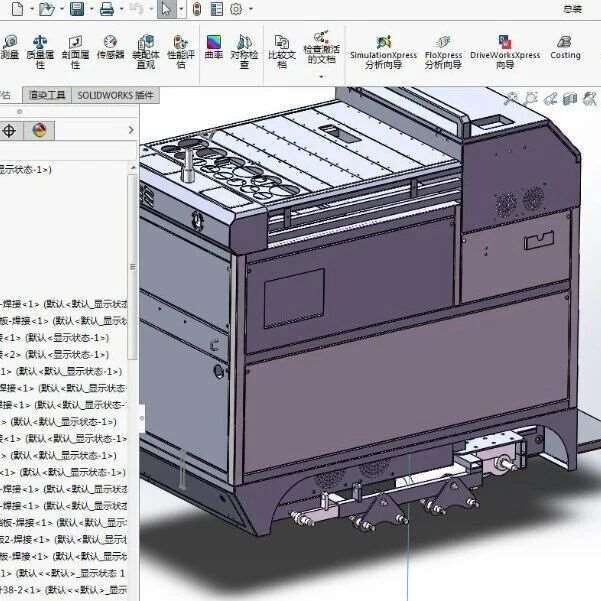Image resolution: width=601 pixels, height=601 pixels.
Task: Select tree row containing '板2-焊接<1>'
Action: pos(63,540)
